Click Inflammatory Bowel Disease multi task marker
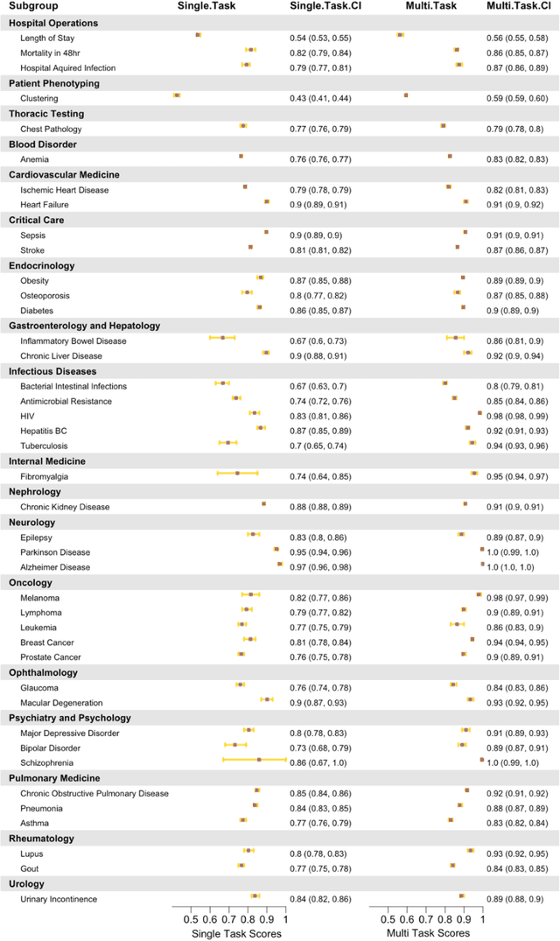560x941 pixels. tap(456, 337)
